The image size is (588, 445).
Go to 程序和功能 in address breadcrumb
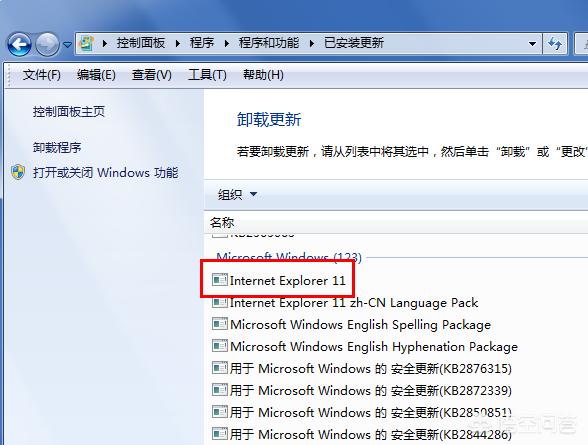pyautogui.click(x=269, y=43)
